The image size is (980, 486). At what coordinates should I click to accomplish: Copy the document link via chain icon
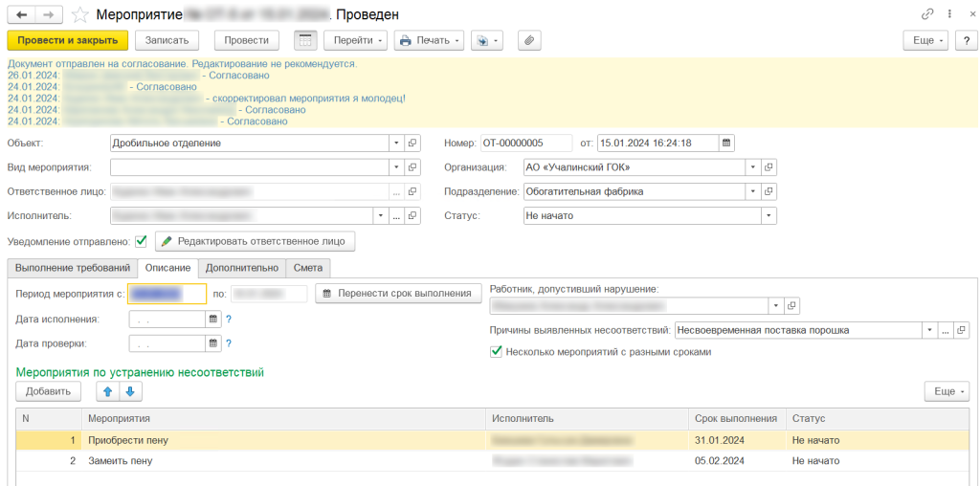[x=927, y=14]
